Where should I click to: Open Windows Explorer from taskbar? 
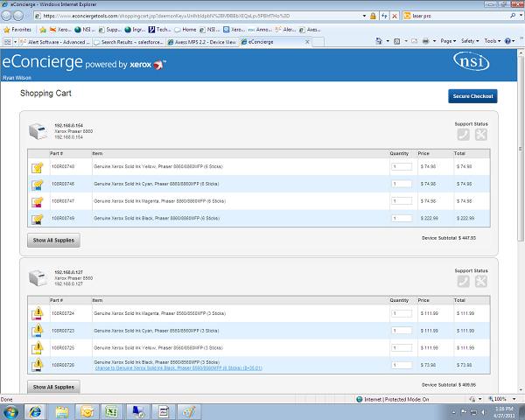pos(61,411)
